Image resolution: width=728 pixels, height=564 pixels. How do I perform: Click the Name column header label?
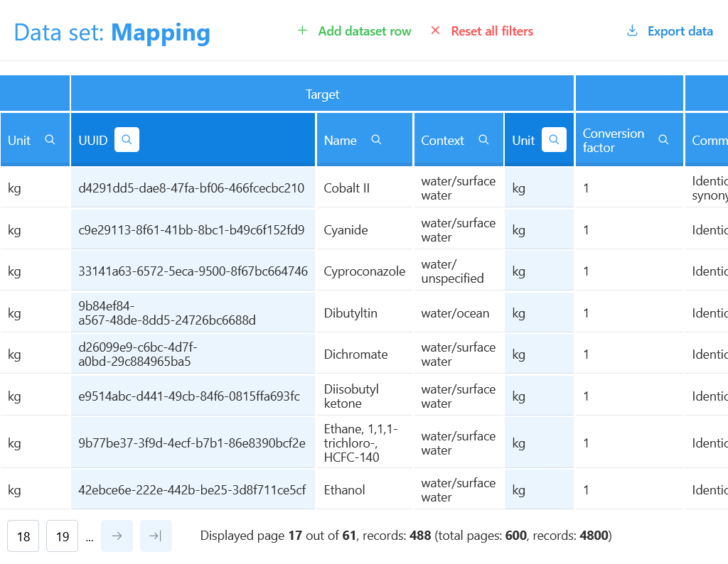click(x=341, y=141)
